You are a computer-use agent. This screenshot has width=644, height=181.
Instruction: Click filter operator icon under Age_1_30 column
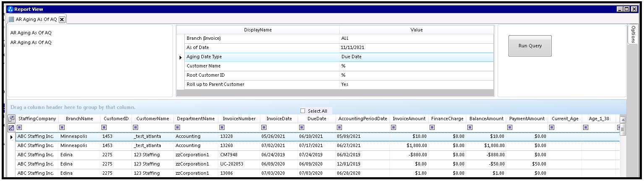point(585,127)
